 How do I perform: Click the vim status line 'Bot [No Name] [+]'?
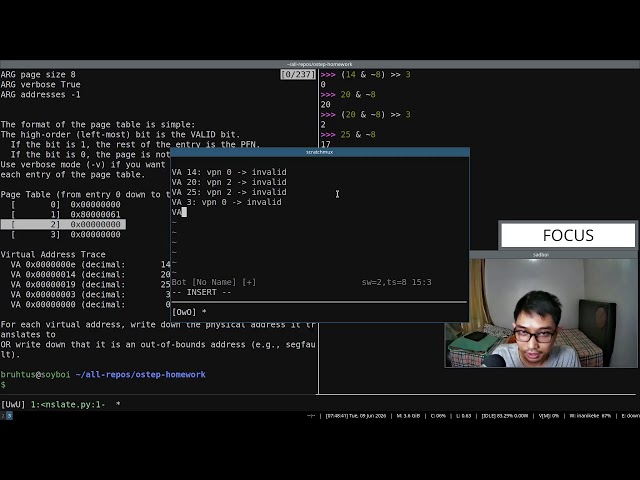point(214,282)
